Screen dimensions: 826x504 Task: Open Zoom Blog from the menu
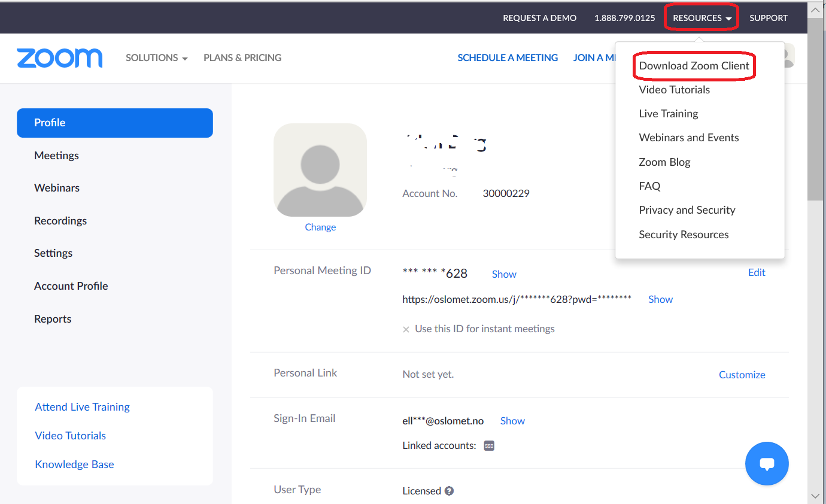click(664, 162)
